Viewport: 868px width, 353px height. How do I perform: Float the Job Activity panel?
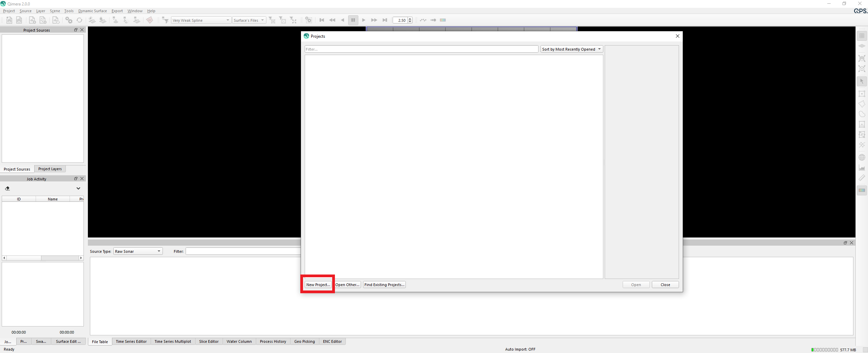click(76, 179)
